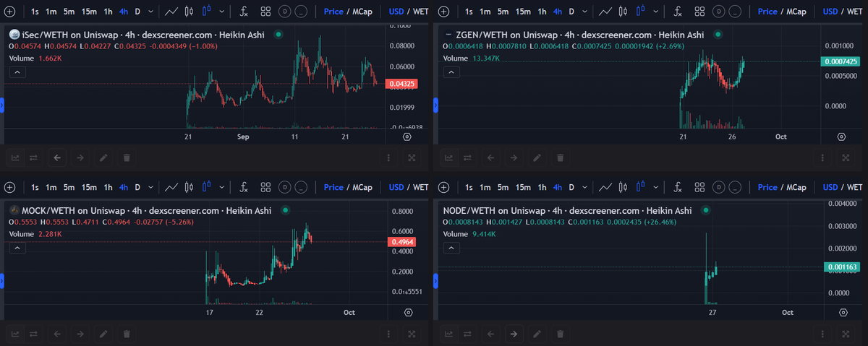Image resolution: width=868 pixels, height=346 pixels.
Task: Select the 1s timeframe on iSec toolbar
Action: (35, 12)
